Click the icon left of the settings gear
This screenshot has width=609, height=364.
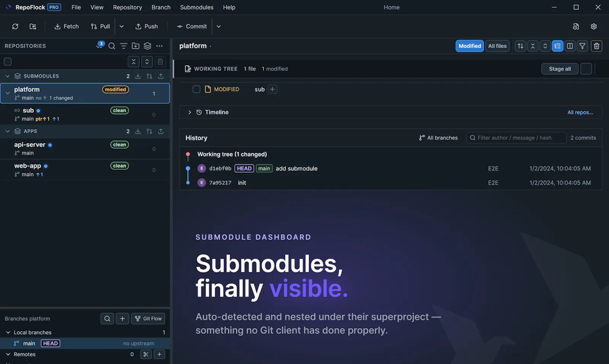[576, 26]
